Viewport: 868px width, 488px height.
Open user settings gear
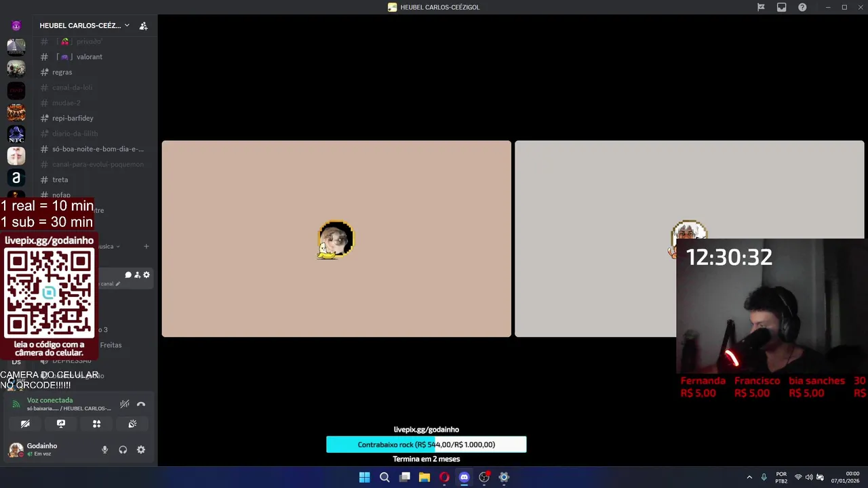tap(141, 449)
